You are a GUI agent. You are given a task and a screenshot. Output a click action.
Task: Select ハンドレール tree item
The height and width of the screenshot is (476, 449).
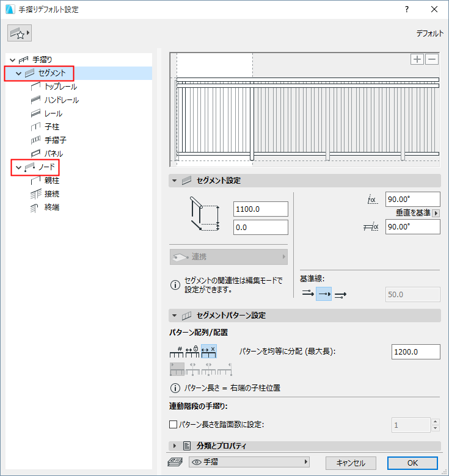click(x=62, y=100)
